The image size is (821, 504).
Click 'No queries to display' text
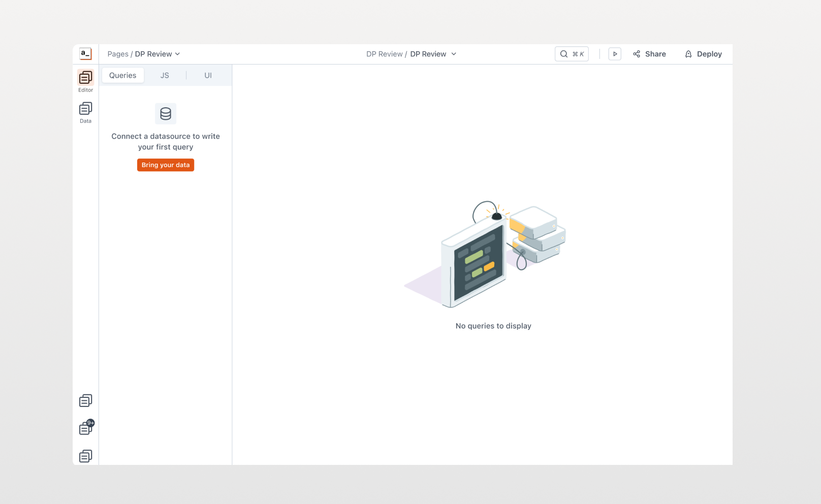[x=493, y=326]
